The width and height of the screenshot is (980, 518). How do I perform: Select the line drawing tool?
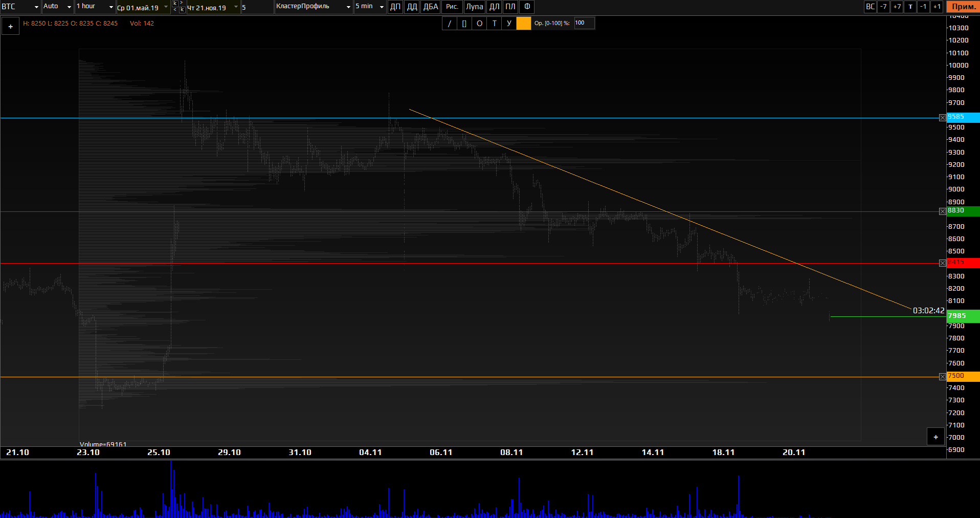click(449, 24)
